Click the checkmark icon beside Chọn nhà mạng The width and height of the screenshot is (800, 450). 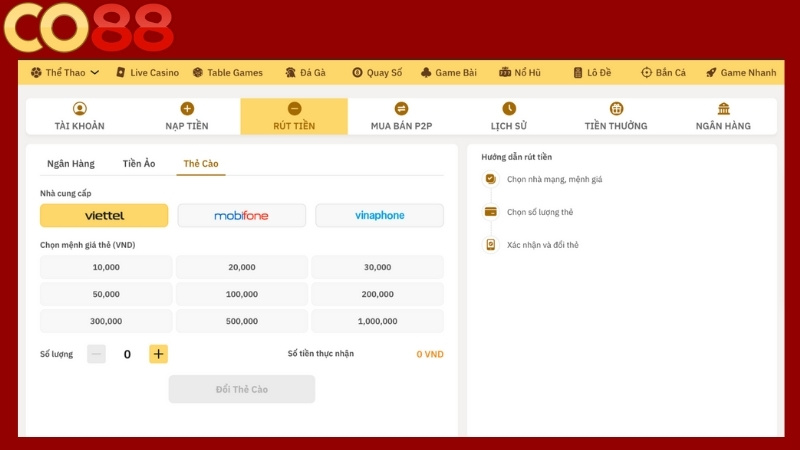tap(491, 179)
